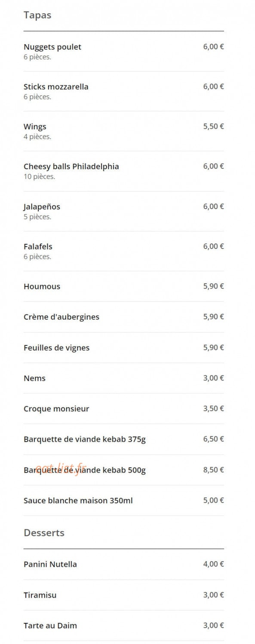
Task: Click the Croque monsieur entry
Action: tap(124, 409)
